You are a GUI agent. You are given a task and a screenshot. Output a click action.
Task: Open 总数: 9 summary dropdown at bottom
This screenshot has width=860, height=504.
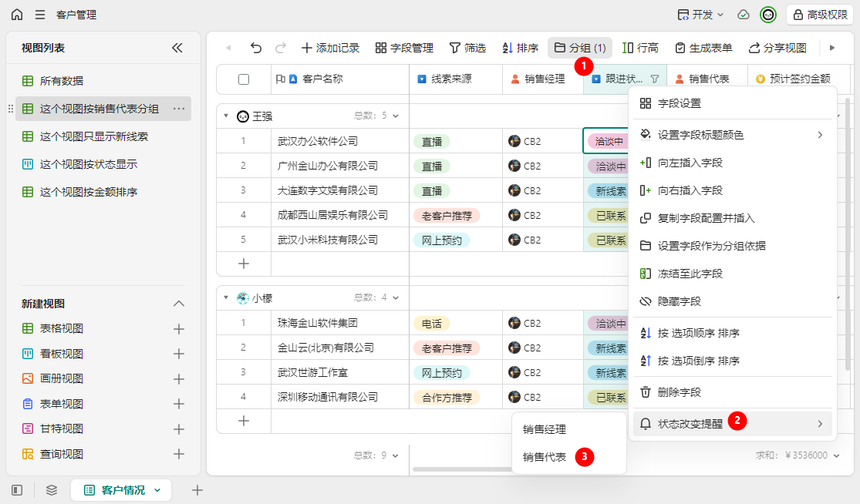click(x=376, y=455)
